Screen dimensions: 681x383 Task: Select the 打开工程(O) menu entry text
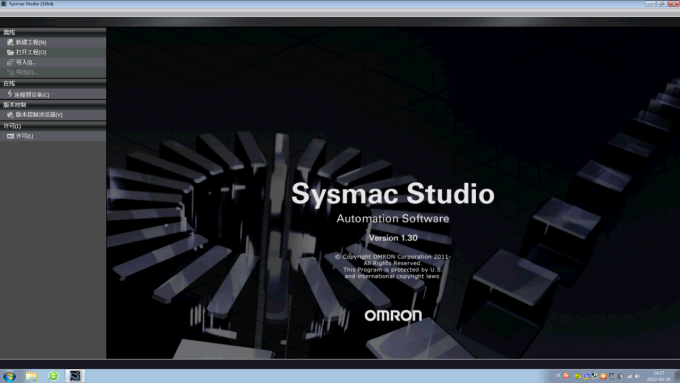tap(31, 52)
